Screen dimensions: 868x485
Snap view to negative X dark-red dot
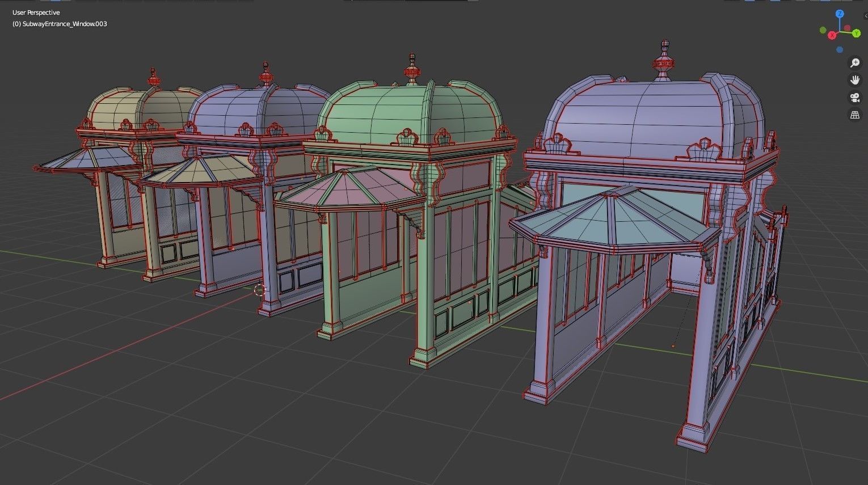(x=847, y=28)
